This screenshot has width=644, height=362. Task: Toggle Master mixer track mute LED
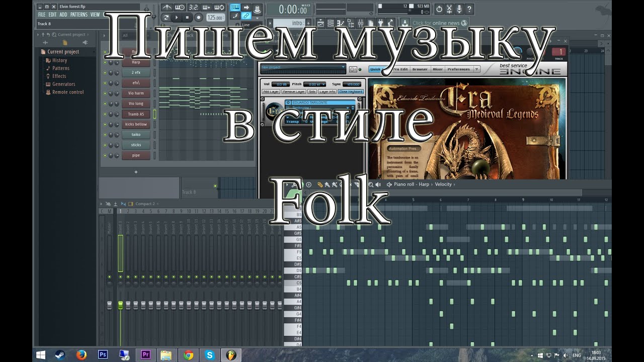[x=110, y=277]
